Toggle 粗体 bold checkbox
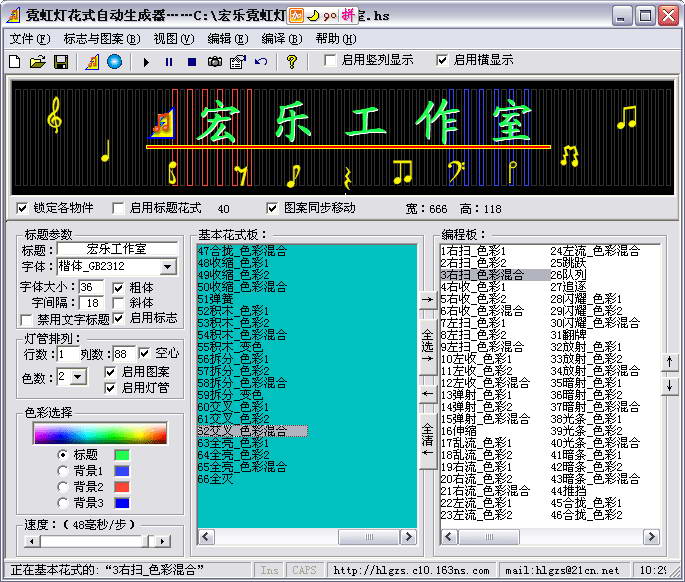This screenshot has width=685, height=582. click(x=118, y=288)
